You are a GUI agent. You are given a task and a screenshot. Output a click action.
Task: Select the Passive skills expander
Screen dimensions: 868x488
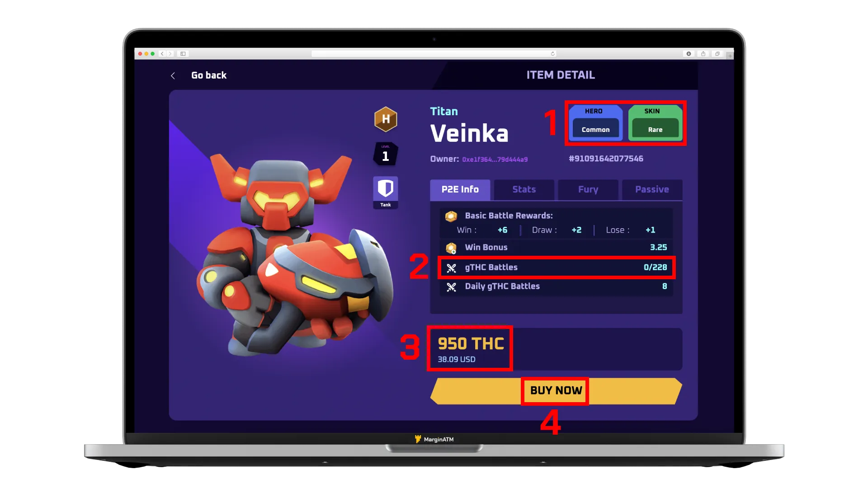pos(652,189)
